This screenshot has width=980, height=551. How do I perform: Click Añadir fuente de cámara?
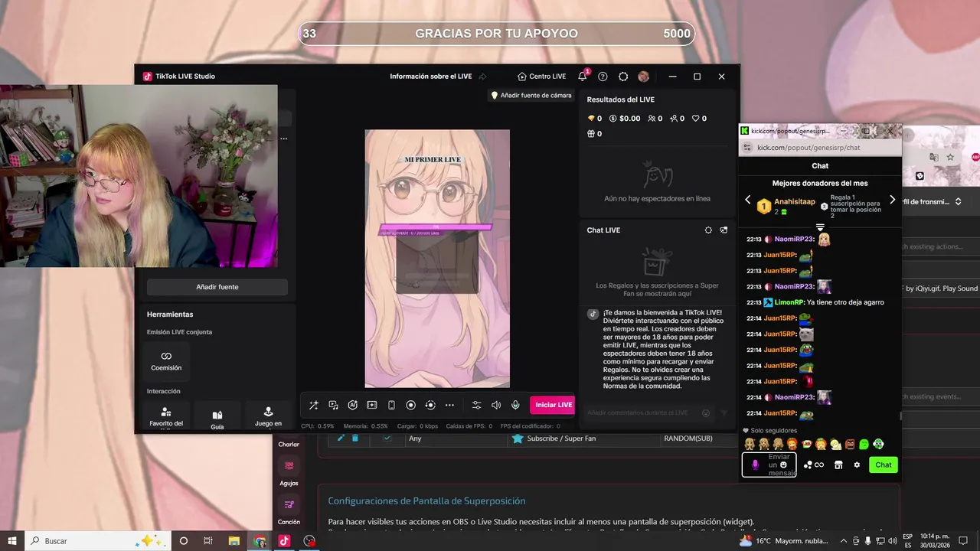click(x=531, y=96)
